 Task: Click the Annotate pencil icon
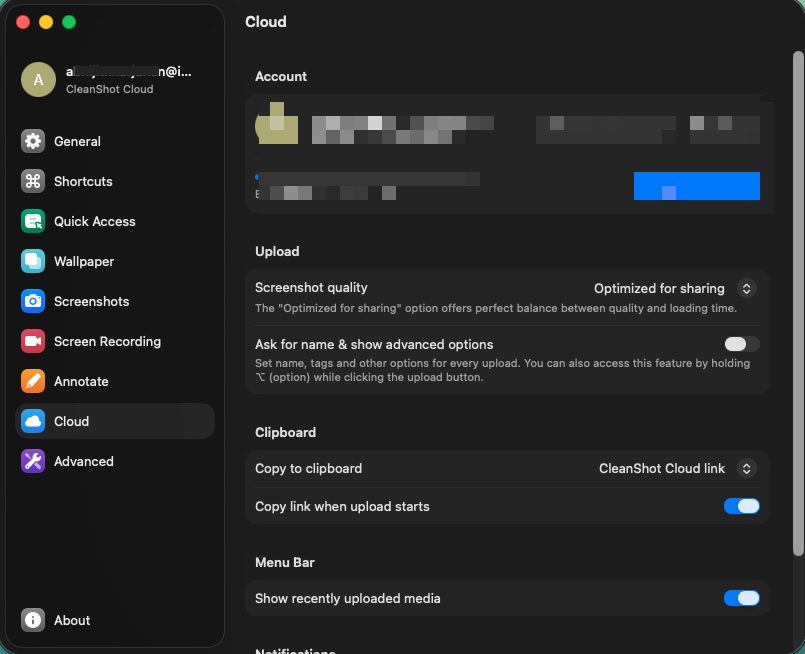click(33, 381)
